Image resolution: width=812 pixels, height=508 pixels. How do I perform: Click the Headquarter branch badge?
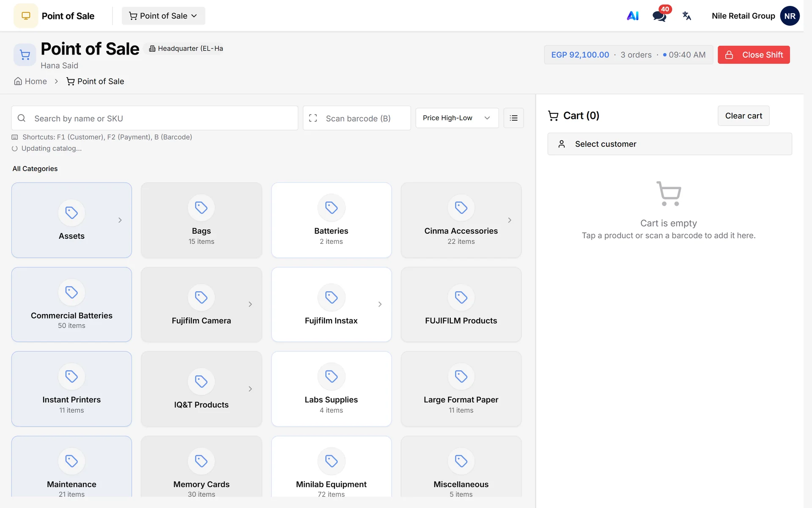point(186,48)
